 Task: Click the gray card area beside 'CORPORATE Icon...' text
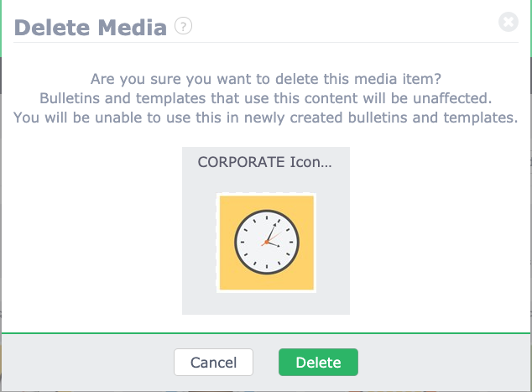pyautogui.click(x=341, y=162)
